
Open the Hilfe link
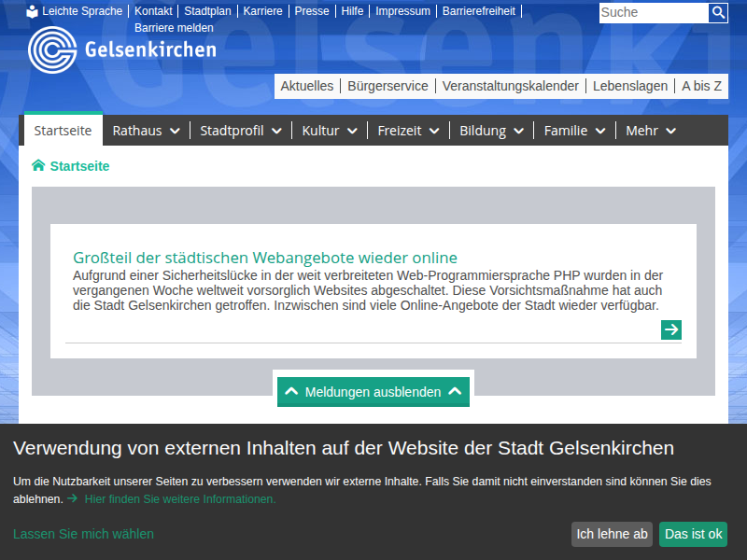click(x=352, y=11)
